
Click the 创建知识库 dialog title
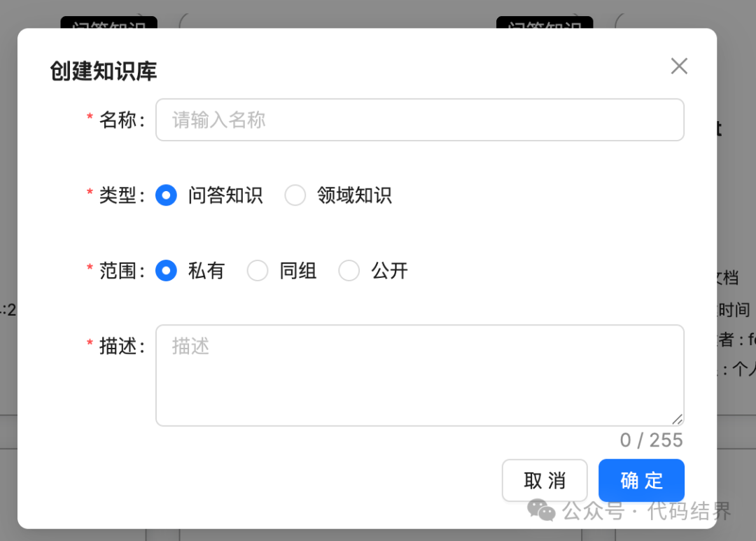click(x=104, y=71)
